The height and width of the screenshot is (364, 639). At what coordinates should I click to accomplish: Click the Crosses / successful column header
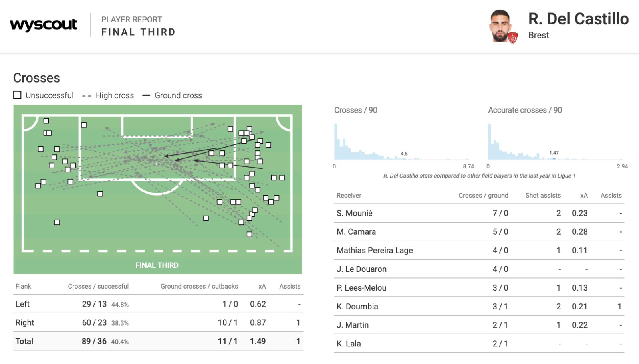pyautogui.click(x=98, y=287)
